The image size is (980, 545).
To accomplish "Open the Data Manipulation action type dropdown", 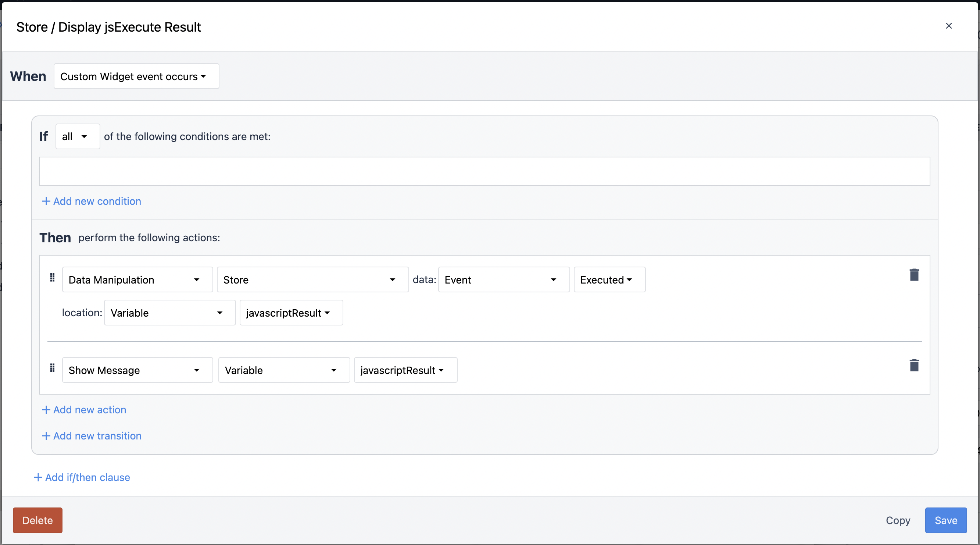I will [x=137, y=280].
